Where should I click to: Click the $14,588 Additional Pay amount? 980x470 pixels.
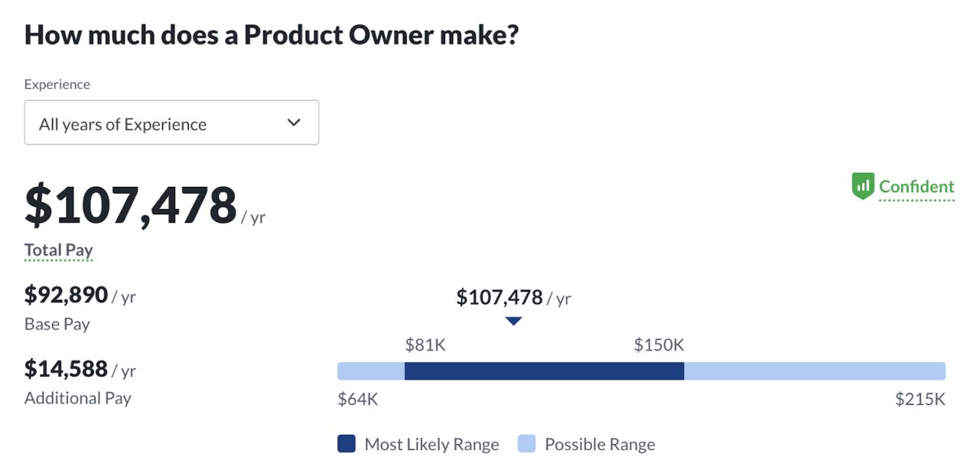click(67, 369)
